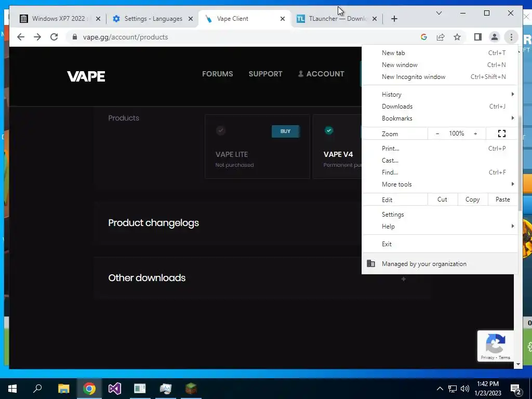Viewport: 532px width, 399px height.
Task: Open the reCAPTCHA Privacy link
Action: pos(487,357)
